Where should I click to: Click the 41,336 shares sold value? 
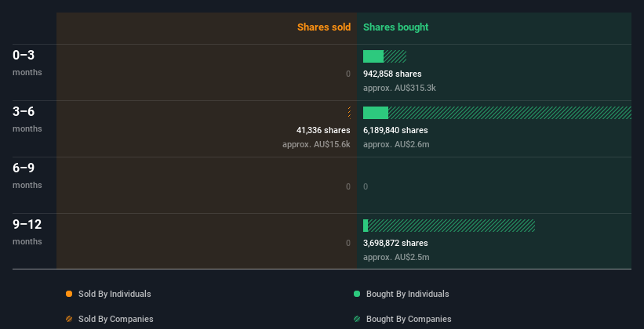coord(323,130)
